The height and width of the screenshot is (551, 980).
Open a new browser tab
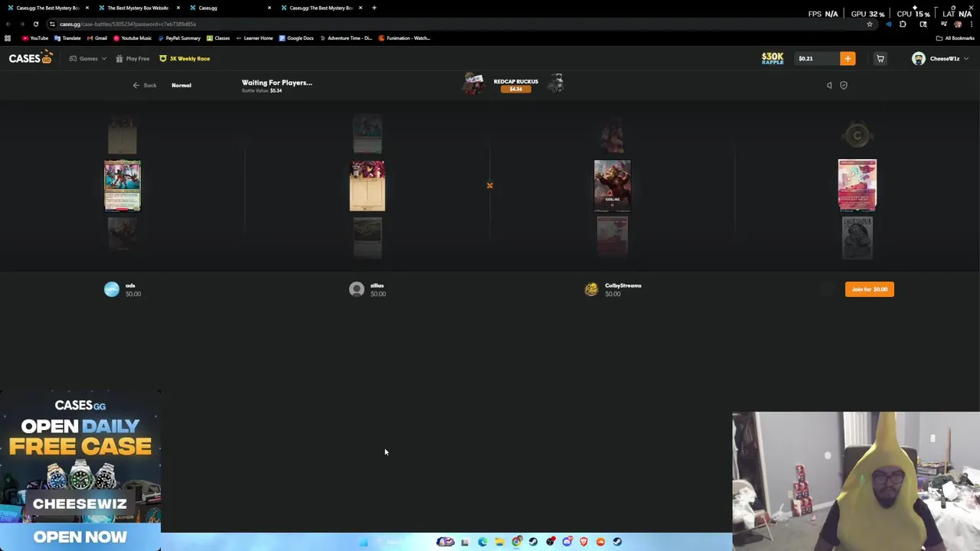[x=374, y=8]
